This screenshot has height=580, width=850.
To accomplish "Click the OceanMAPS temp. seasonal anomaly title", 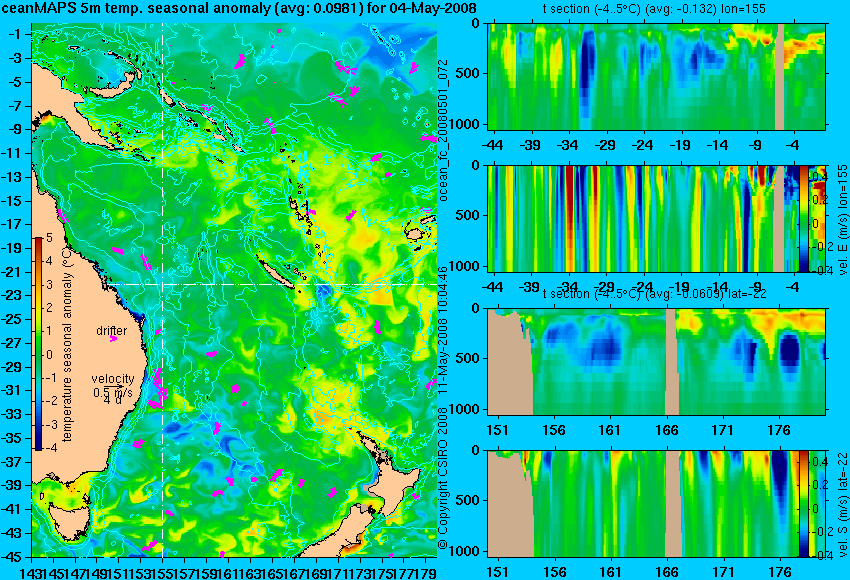I will click(239, 8).
